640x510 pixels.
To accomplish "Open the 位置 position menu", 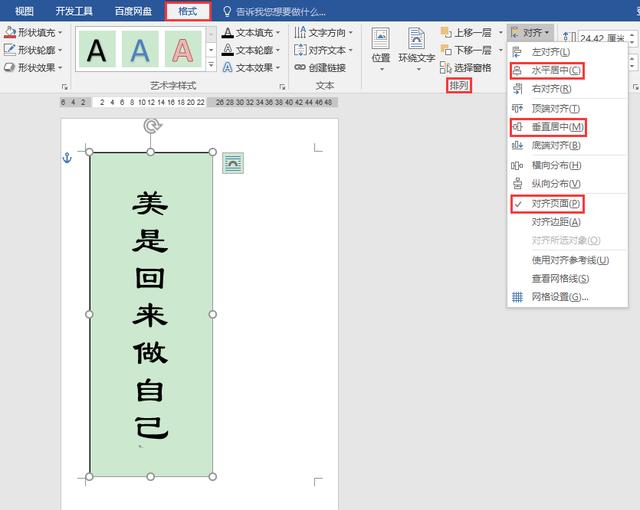I will point(381,49).
